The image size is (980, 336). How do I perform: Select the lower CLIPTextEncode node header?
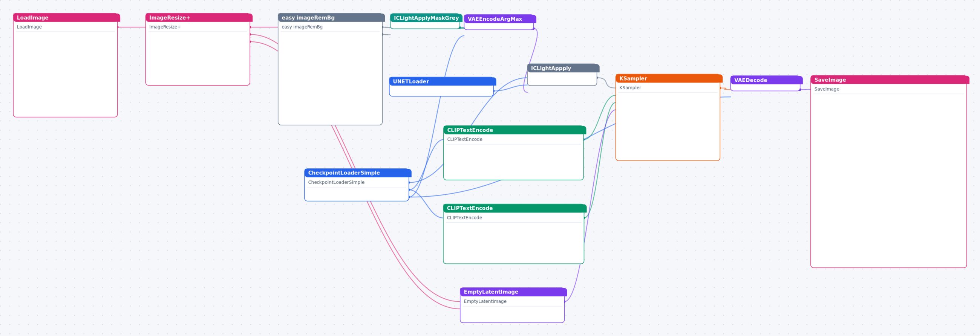[515, 208]
